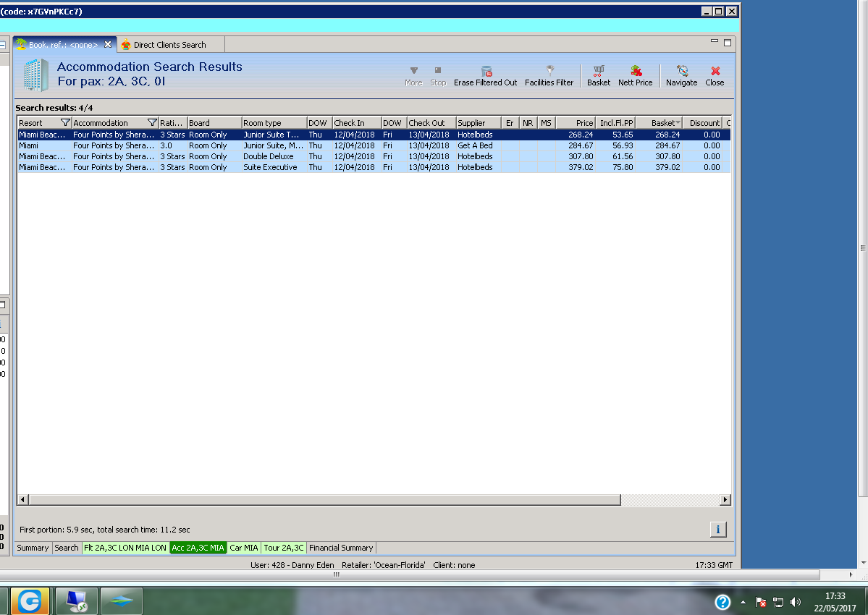The width and height of the screenshot is (868, 615).
Task: Click Erase Filtered Out icon
Action: click(x=486, y=76)
